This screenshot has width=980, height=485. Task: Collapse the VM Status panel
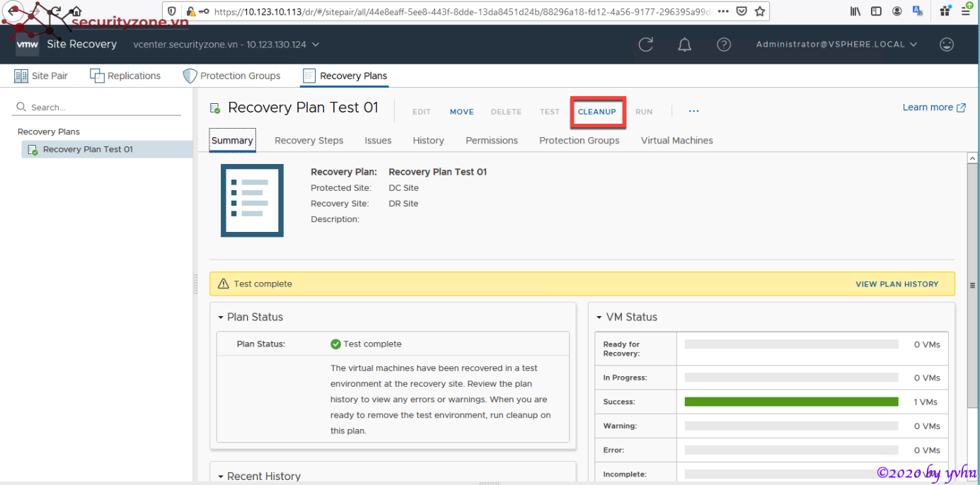tap(599, 317)
